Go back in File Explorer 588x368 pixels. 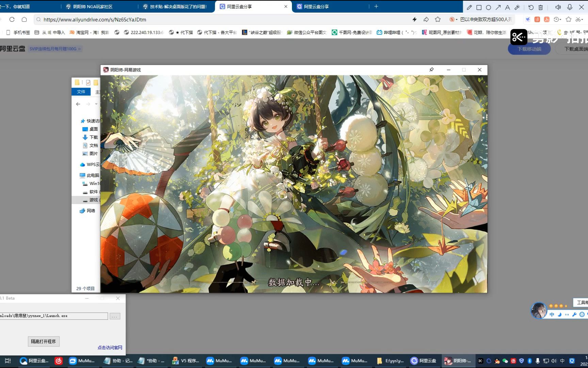78,104
